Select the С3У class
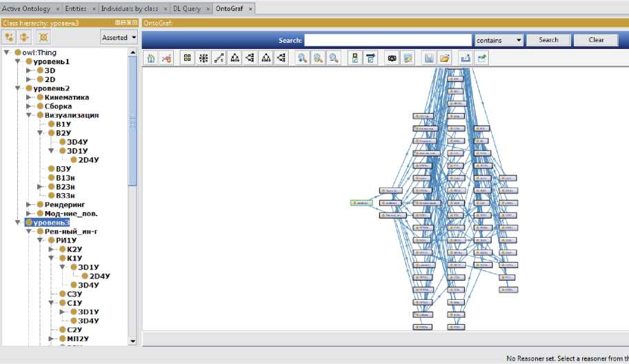The image size is (629, 364). 70,294
